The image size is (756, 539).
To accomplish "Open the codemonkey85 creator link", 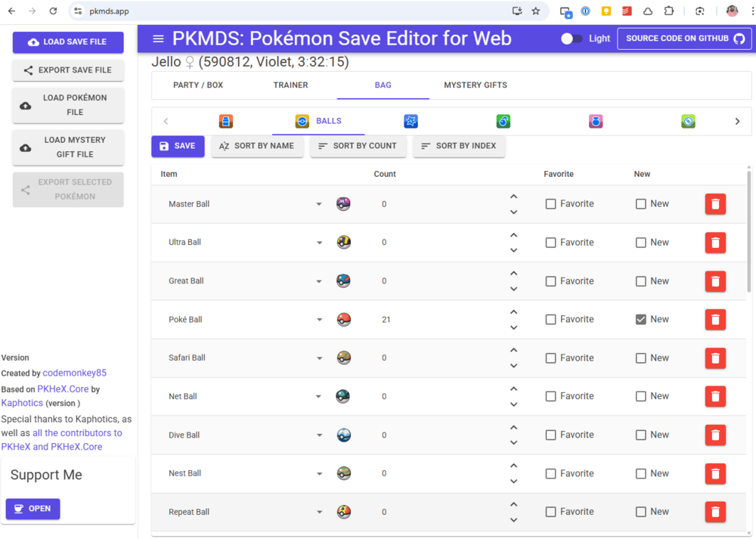I will click(x=75, y=373).
